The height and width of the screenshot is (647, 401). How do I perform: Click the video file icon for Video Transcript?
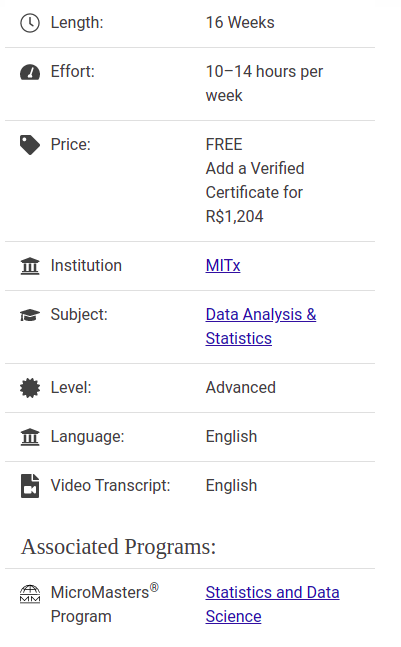tap(30, 486)
